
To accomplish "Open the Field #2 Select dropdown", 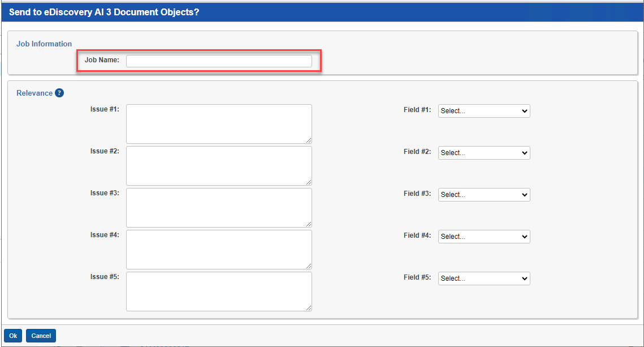I will pyautogui.click(x=484, y=153).
